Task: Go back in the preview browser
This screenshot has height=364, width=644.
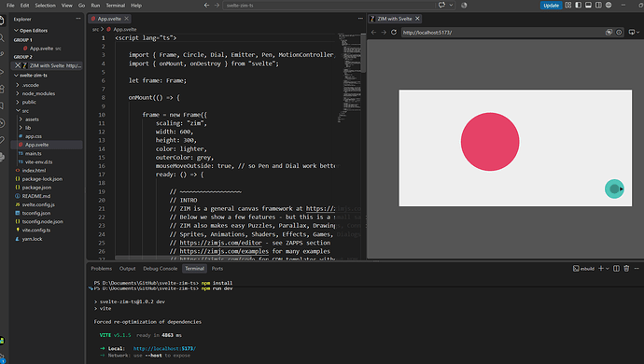Action: point(373,32)
